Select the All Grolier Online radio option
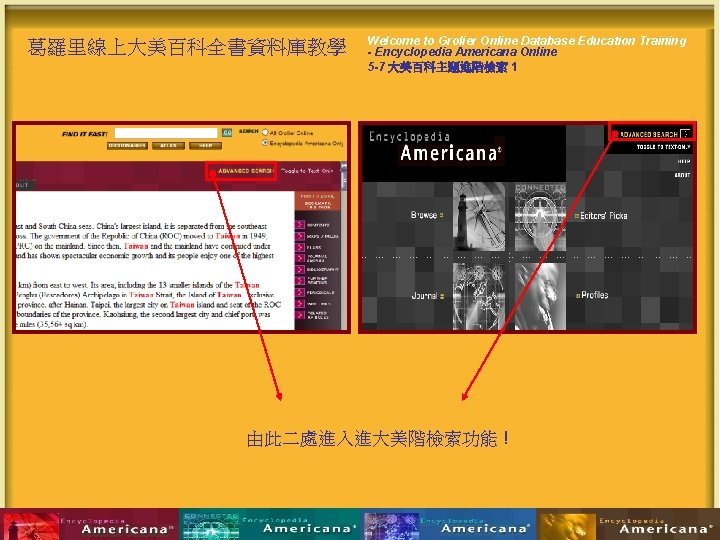The width and height of the screenshot is (720, 540). (x=265, y=132)
